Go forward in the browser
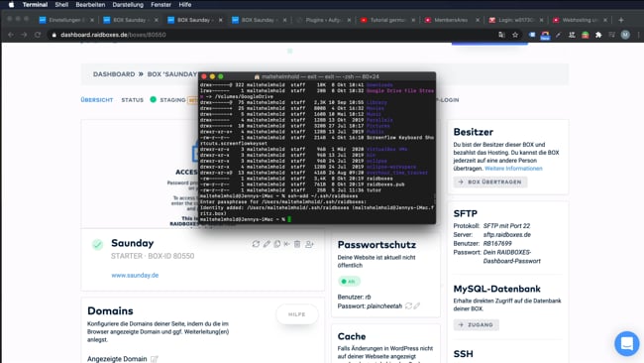 [x=24, y=35]
